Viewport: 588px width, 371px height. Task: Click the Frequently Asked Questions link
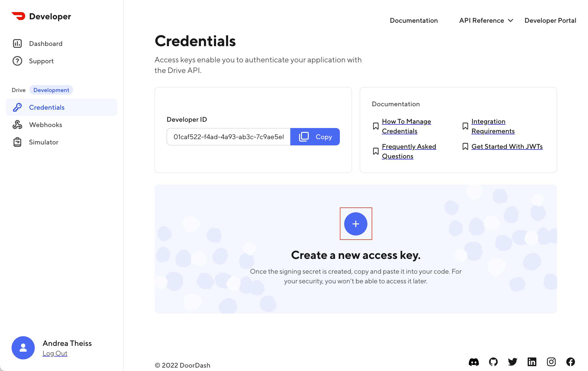pyautogui.click(x=409, y=151)
